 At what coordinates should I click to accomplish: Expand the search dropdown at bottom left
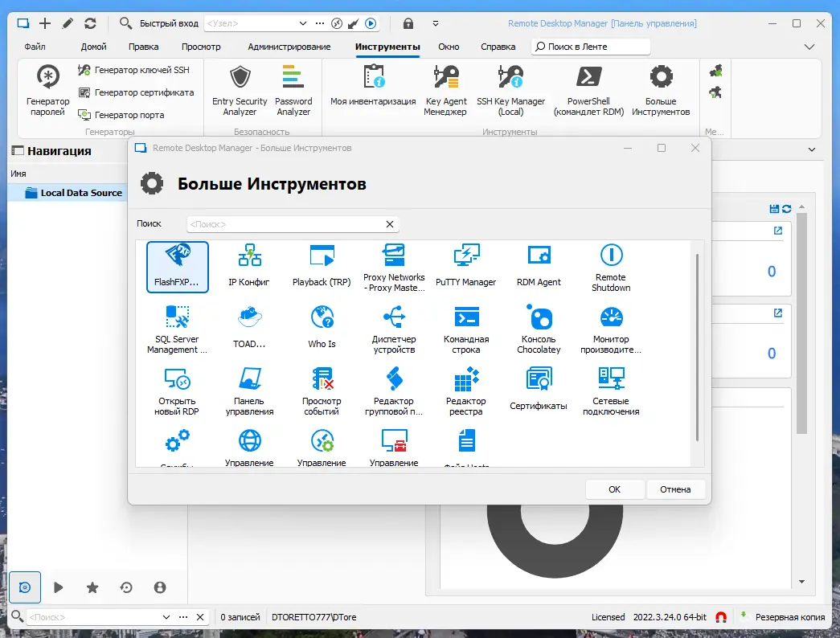tap(166, 616)
